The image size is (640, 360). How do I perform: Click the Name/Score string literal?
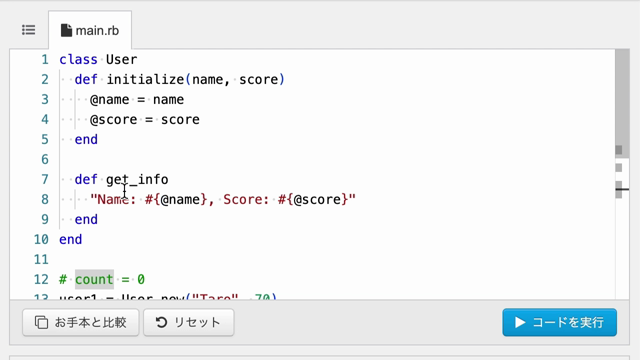(x=223, y=200)
